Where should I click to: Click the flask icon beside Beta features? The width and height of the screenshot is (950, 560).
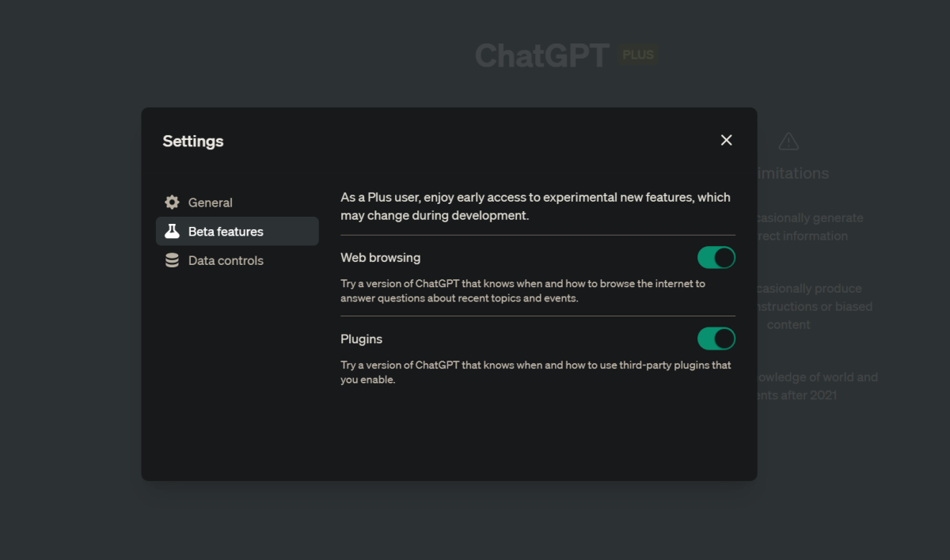pos(172,232)
